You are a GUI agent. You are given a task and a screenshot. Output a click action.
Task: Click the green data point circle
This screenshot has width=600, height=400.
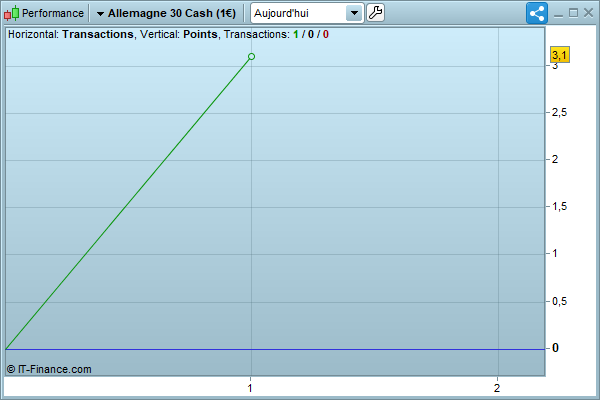(251, 57)
